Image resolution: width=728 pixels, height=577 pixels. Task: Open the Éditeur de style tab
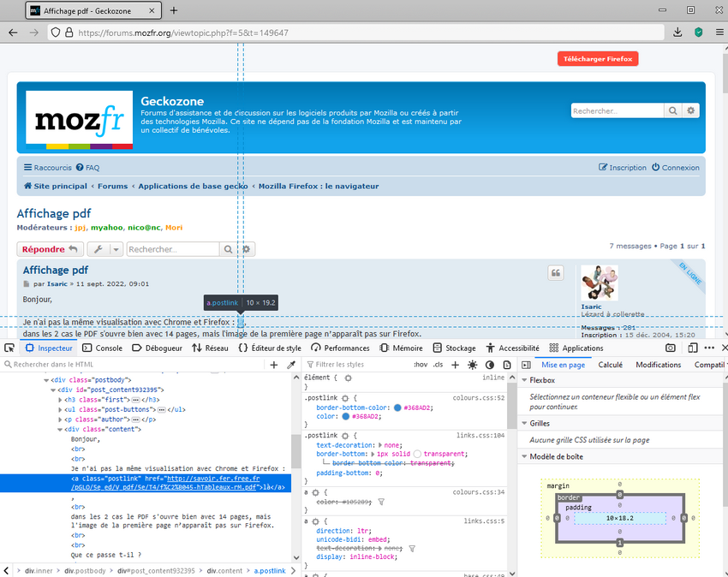pos(270,348)
